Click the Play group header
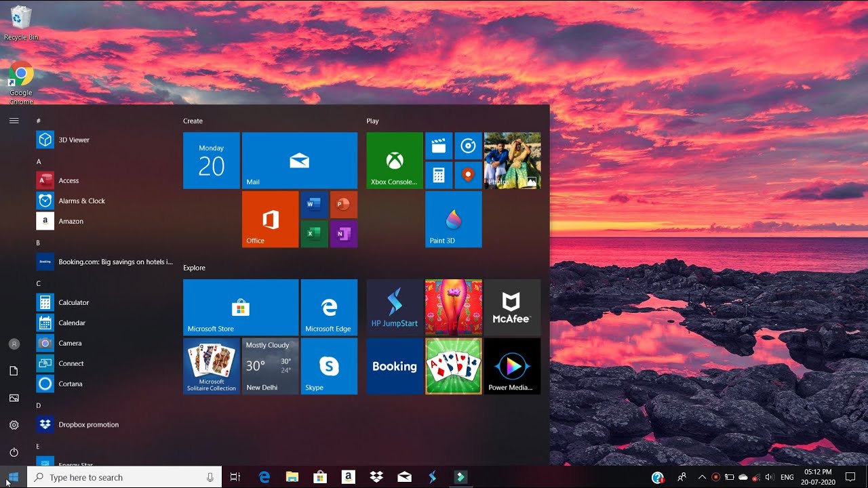 (x=372, y=121)
